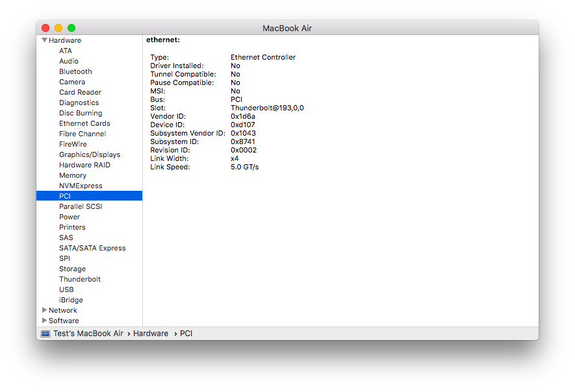
Task: Click Test's MacBook Air in path bar
Action: coord(88,334)
